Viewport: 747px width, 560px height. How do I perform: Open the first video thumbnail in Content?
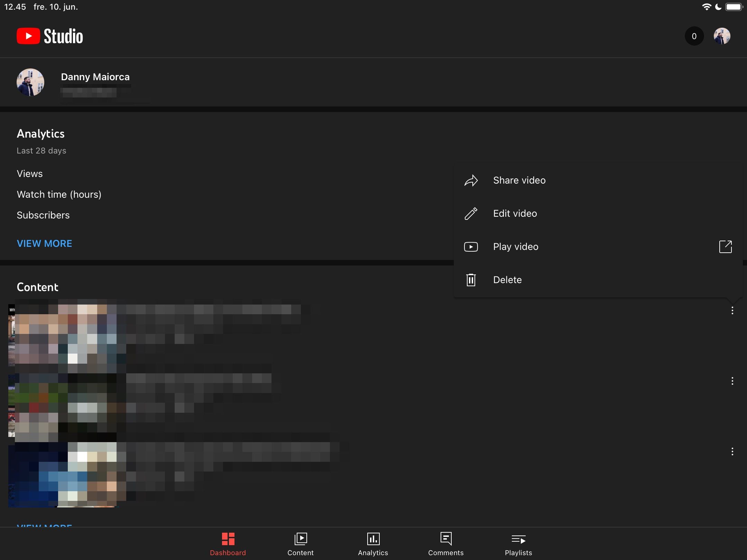(x=63, y=335)
